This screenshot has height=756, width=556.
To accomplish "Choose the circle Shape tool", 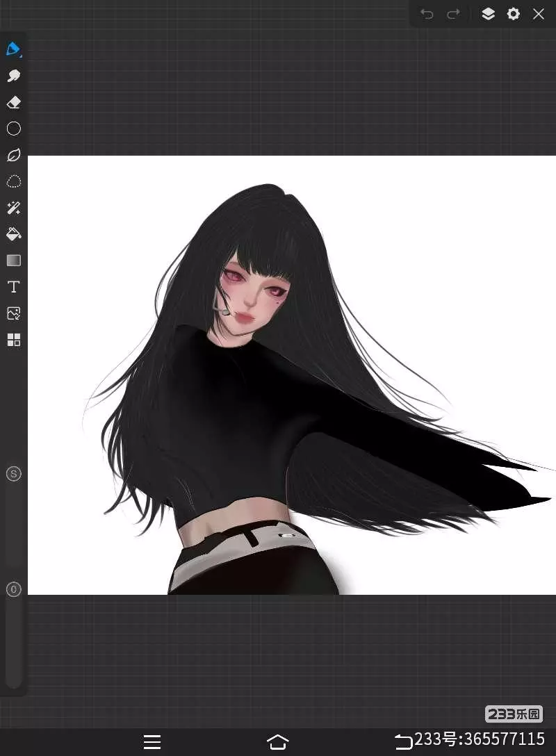I will (x=13, y=129).
